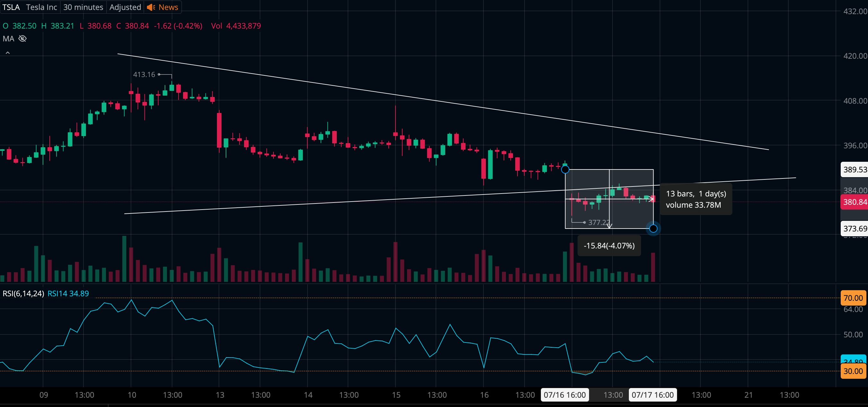The width and height of the screenshot is (868, 407).
Task: Select the upper descending trendline
Action: tap(443, 101)
